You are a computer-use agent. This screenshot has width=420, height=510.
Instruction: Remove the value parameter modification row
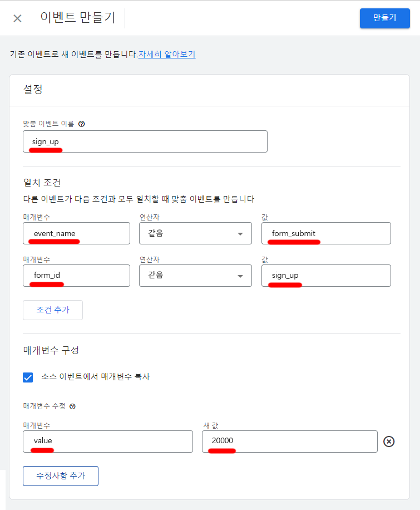pyautogui.click(x=389, y=442)
